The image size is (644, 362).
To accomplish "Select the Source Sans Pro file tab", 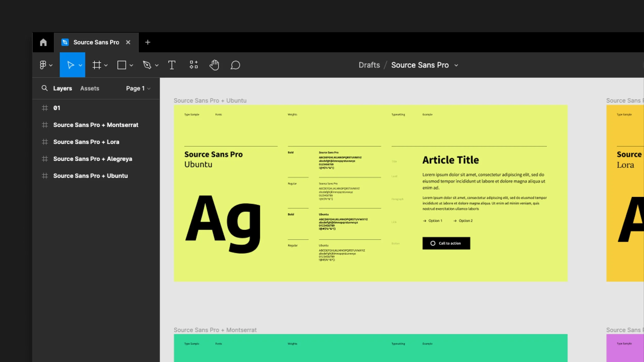I will click(x=96, y=42).
